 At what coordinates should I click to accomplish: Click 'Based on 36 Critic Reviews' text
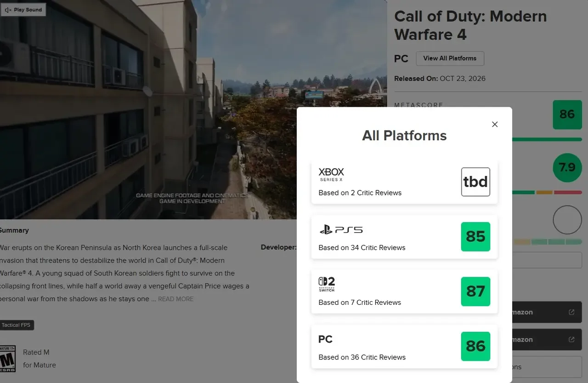362,357
